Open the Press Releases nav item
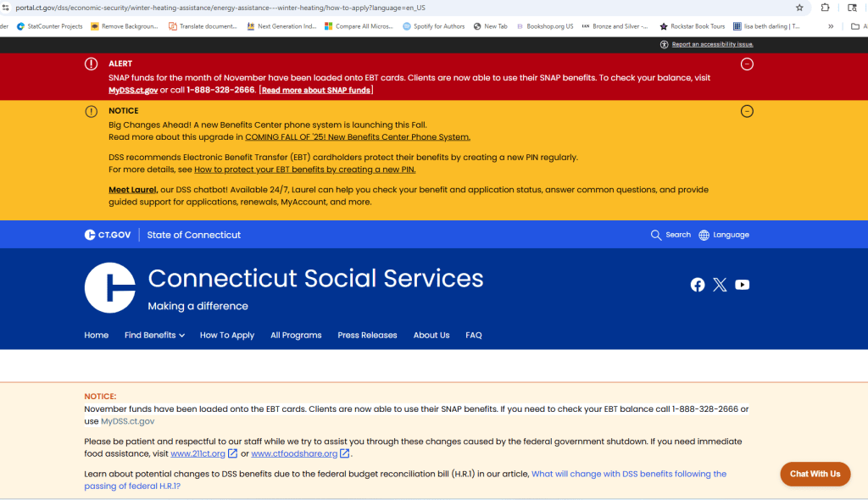 [x=367, y=336]
